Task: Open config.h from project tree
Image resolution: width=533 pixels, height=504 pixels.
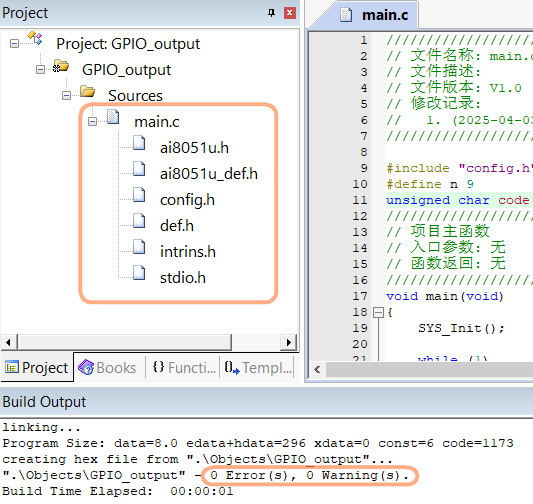Action: point(187,200)
